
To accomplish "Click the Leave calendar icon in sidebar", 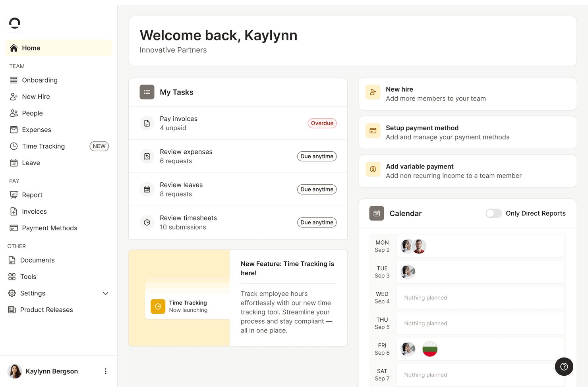I will tap(14, 163).
